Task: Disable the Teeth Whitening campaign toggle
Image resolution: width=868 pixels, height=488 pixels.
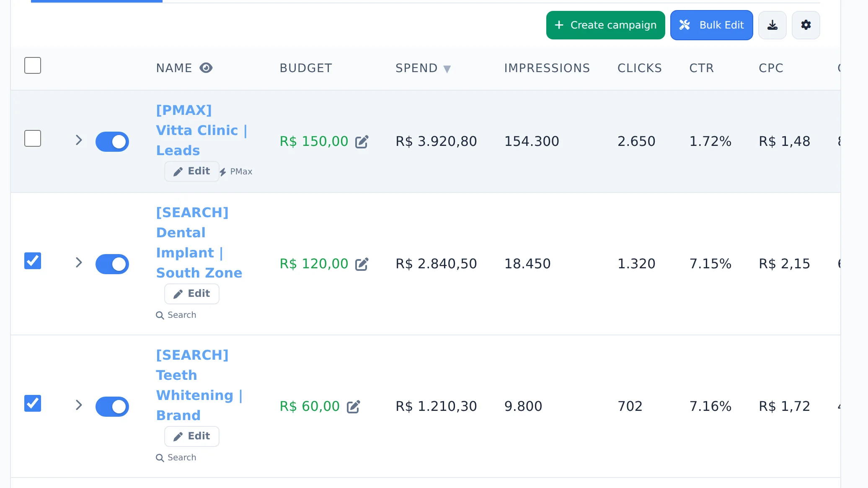Action: tap(112, 407)
